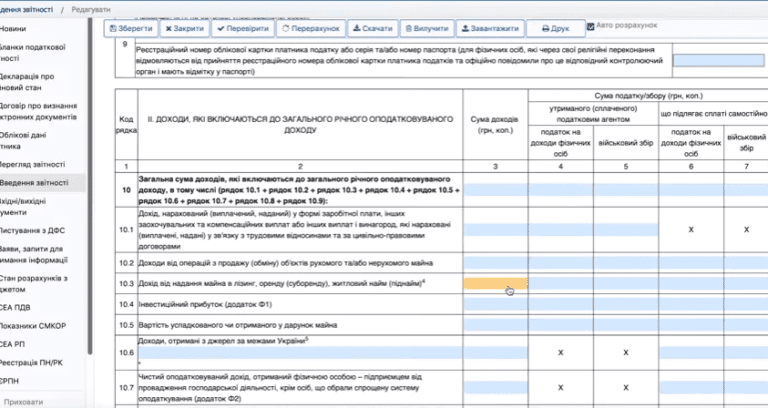The width and height of the screenshot is (768, 408).
Task: Click the 'Код рядка' column header
Action: pyautogui.click(x=126, y=124)
